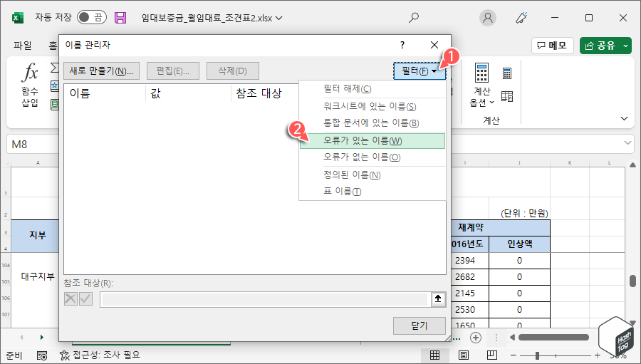Image resolution: width=641 pixels, height=364 pixels.
Task: Click the 참조 대상(R) reference input field
Action: 264,299
